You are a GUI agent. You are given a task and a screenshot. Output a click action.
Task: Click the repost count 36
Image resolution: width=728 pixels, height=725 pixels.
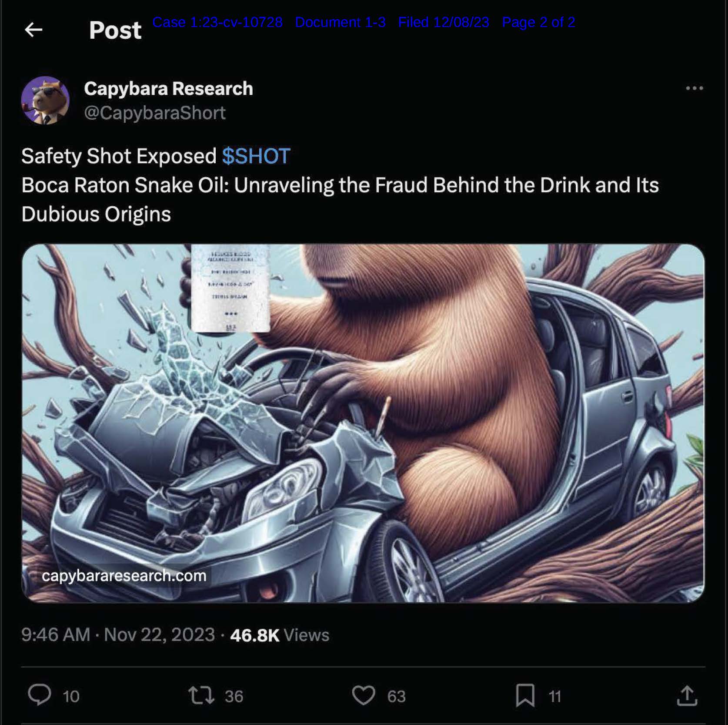[x=234, y=697]
